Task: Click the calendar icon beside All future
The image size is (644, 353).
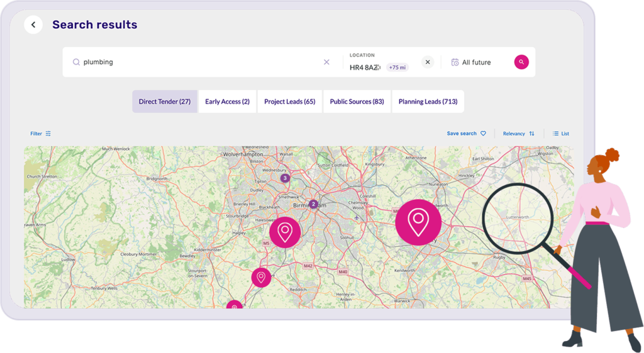Action: pyautogui.click(x=455, y=62)
